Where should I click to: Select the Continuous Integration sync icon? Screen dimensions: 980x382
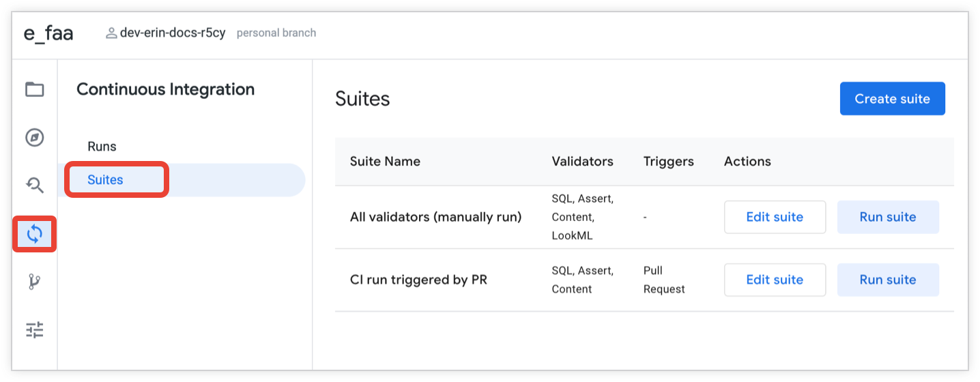click(x=35, y=235)
